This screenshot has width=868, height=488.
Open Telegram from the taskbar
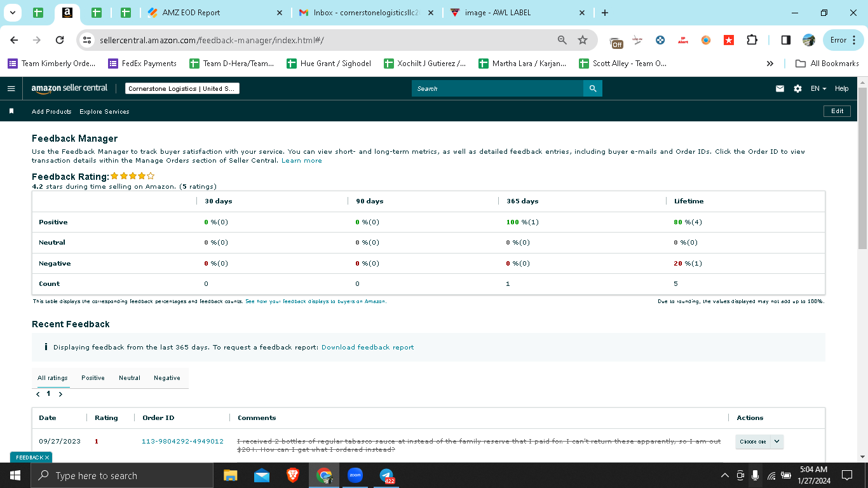click(386, 475)
